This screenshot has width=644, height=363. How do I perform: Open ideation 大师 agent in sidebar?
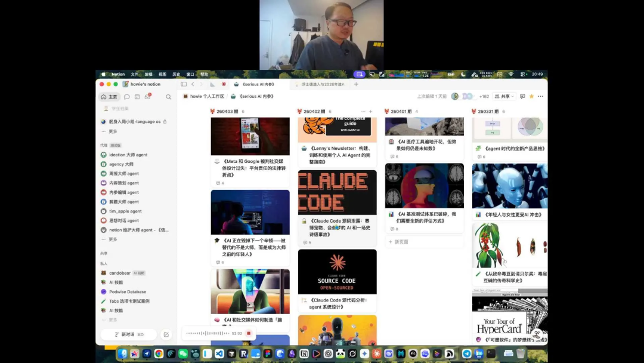(x=128, y=155)
